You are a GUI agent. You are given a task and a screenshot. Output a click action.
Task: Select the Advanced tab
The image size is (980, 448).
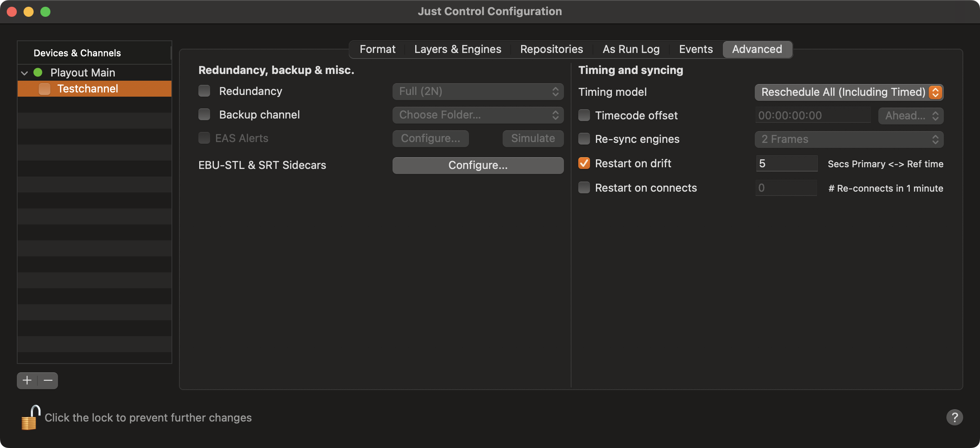click(x=757, y=49)
